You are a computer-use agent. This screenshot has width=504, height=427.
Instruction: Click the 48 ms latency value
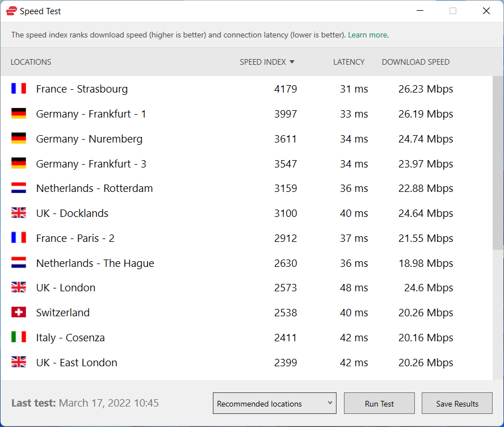(354, 287)
